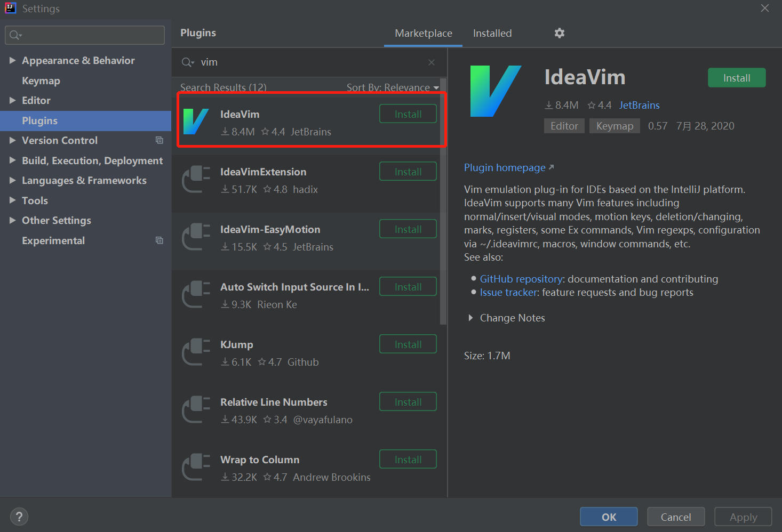This screenshot has width=782, height=532.
Task: Switch to the Marketplace tab
Action: click(x=424, y=33)
